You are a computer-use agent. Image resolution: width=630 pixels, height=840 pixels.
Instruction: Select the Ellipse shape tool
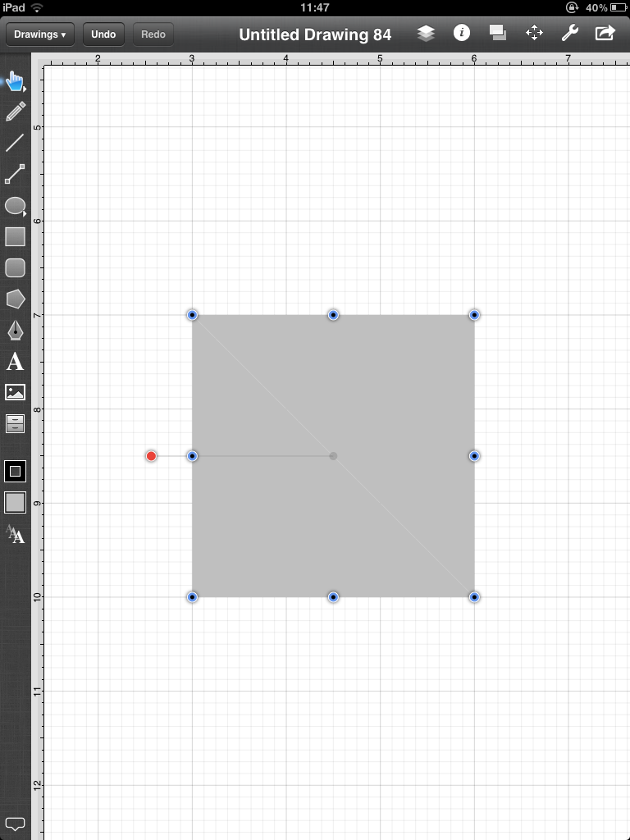click(x=15, y=205)
